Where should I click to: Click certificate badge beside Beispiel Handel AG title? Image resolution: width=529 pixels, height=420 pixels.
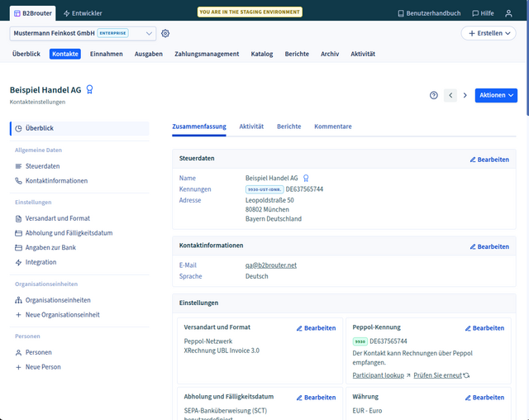pos(89,89)
